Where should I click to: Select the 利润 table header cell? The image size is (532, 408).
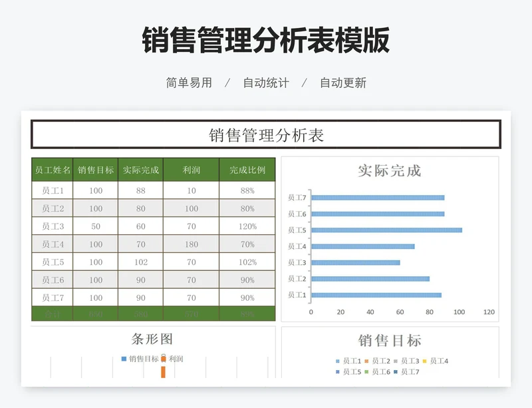(191, 170)
